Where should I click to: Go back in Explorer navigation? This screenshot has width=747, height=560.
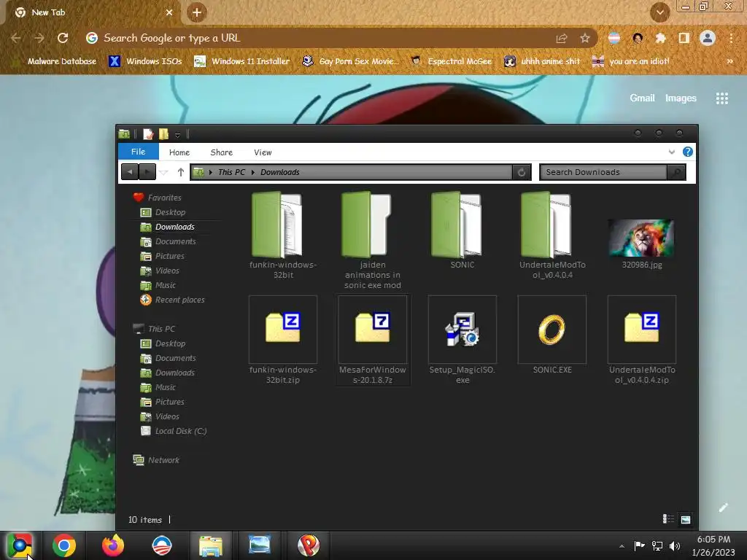click(130, 172)
